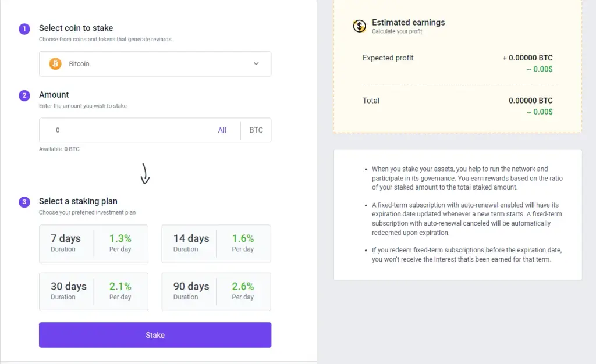The image size is (596, 364).
Task: Click the BTC currency label
Action: 256,130
